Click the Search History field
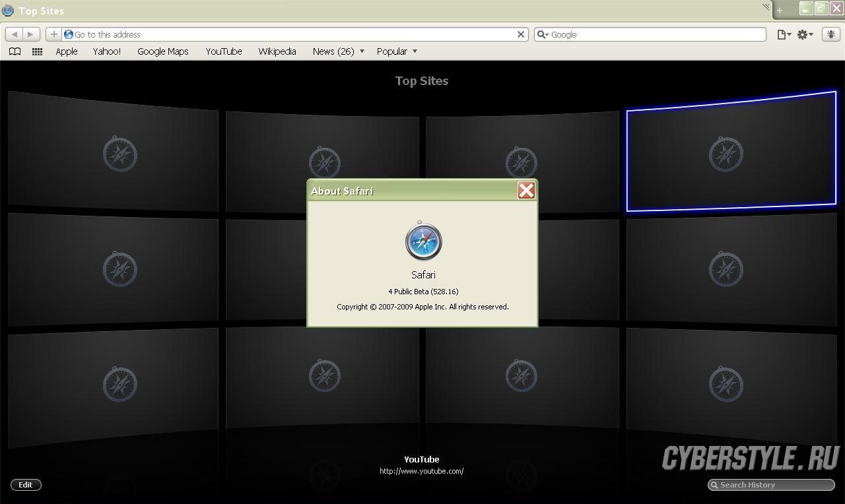The image size is (845, 504). pyautogui.click(x=771, y=485)
